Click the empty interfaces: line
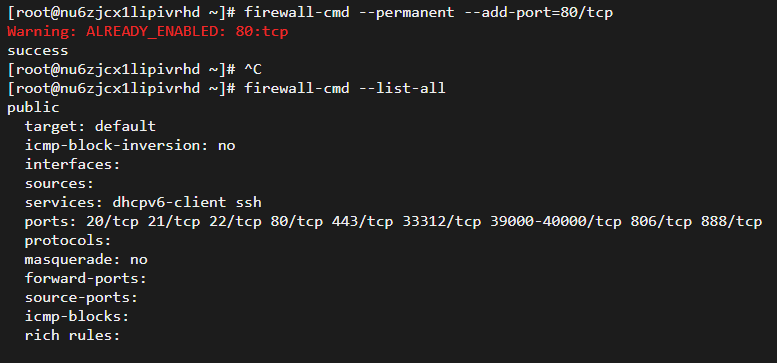This screenshot has height=363, width=777. click(x=72, y=164)
